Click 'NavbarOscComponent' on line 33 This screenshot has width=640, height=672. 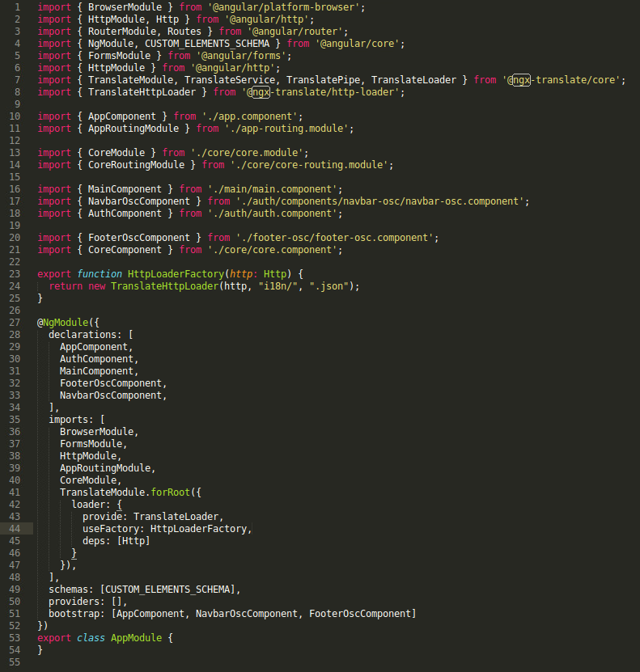pyautogui.click(x=111, y=395)
